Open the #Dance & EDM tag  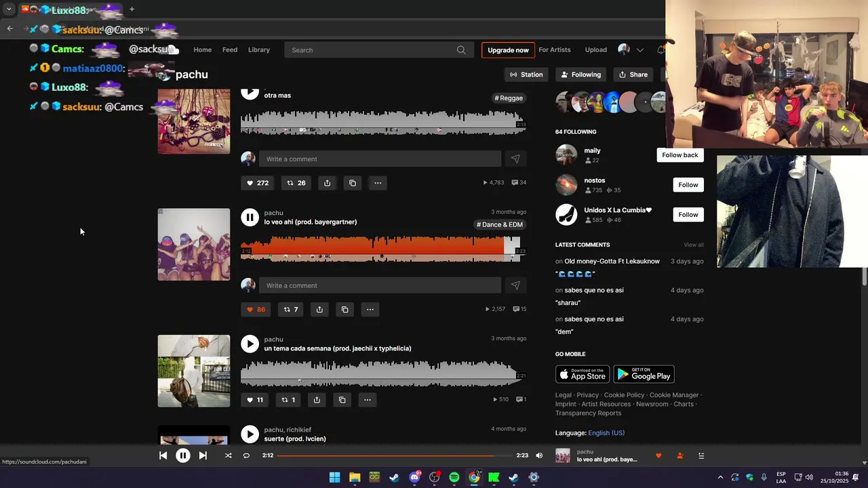pos(500,224)
